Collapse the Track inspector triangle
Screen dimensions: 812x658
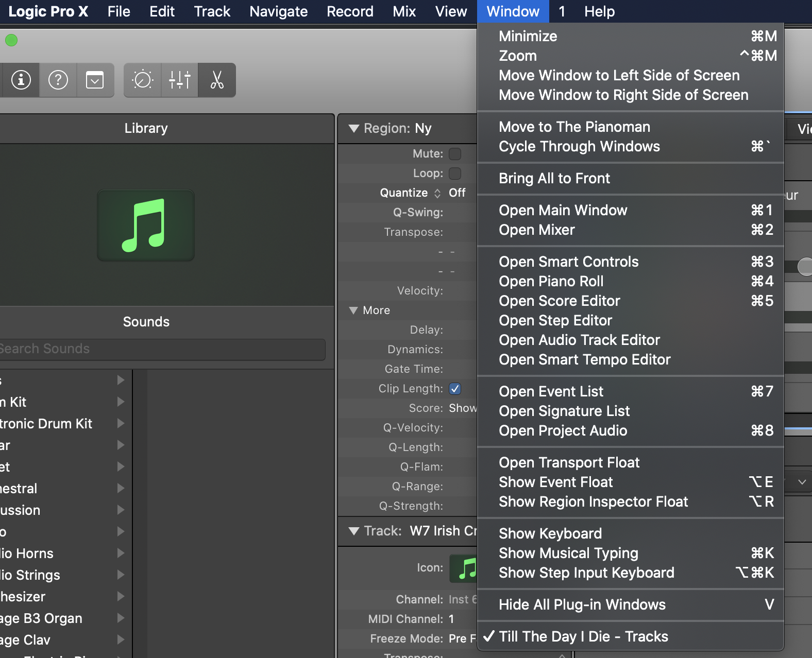tap(353, 531)
